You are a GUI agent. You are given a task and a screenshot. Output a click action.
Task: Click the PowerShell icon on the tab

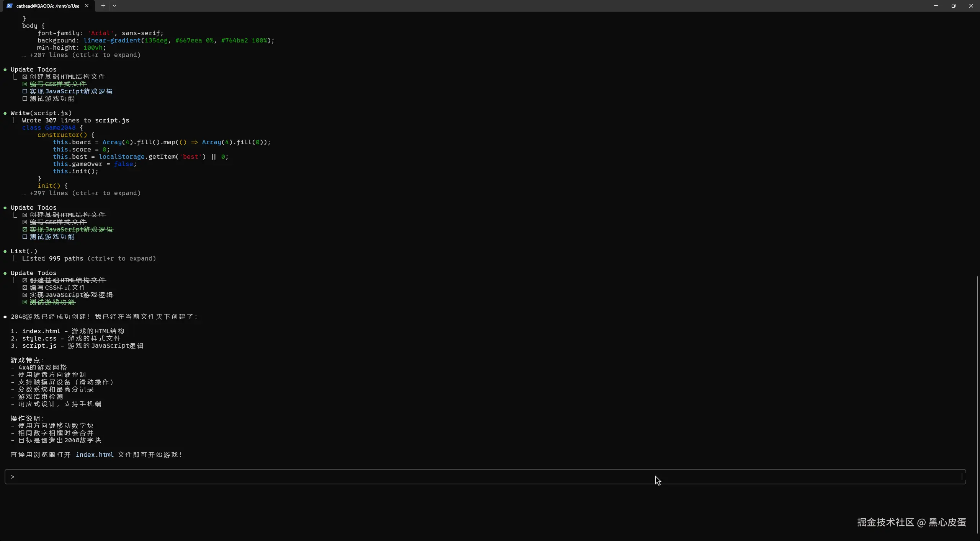click(10, 6)
